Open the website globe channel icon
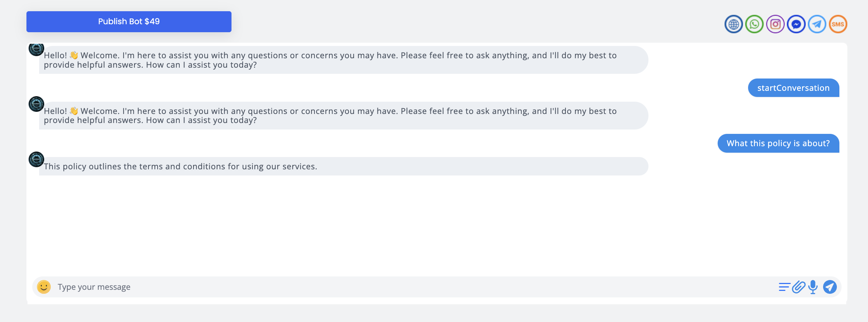The image size is (868, 322). [x=734, y=24]
